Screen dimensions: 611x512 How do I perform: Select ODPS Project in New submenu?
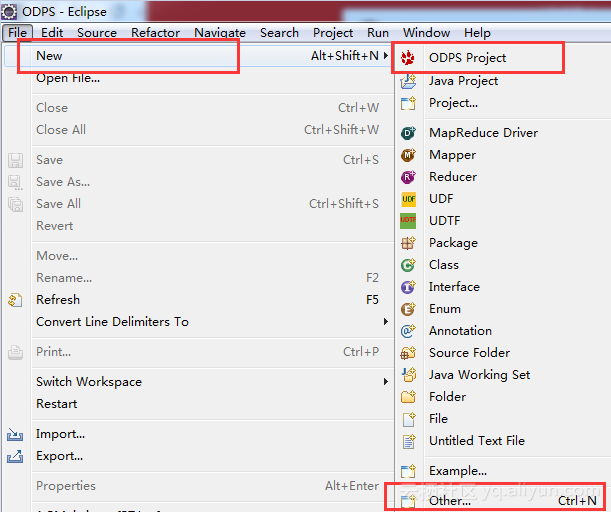click(x=467, y=58)
